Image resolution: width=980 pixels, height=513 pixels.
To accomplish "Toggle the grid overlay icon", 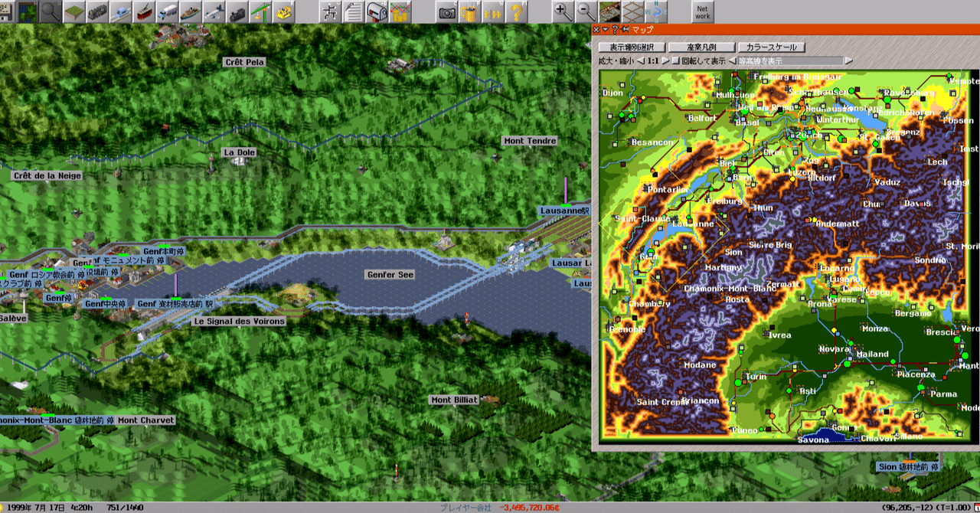I will (x=632, y=11).
